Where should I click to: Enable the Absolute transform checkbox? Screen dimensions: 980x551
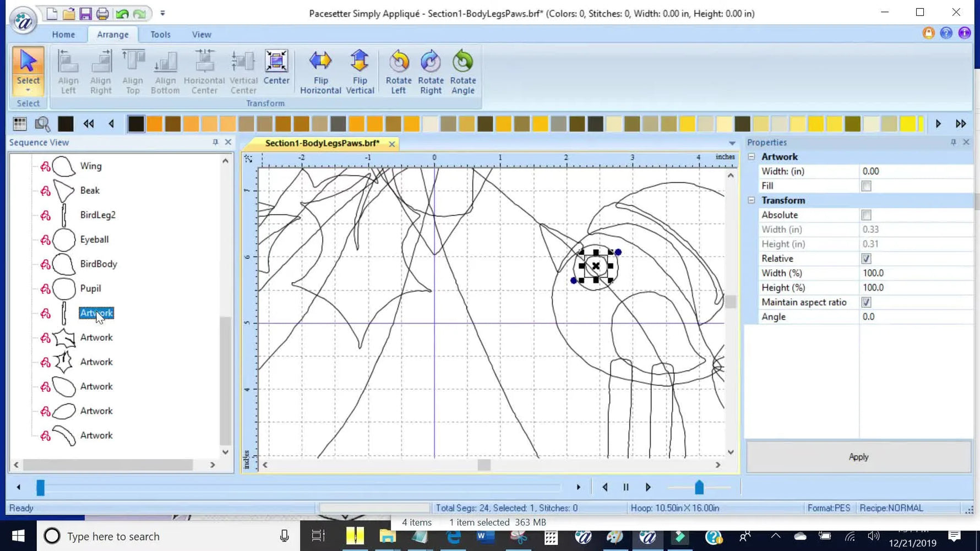coord(866,215)
